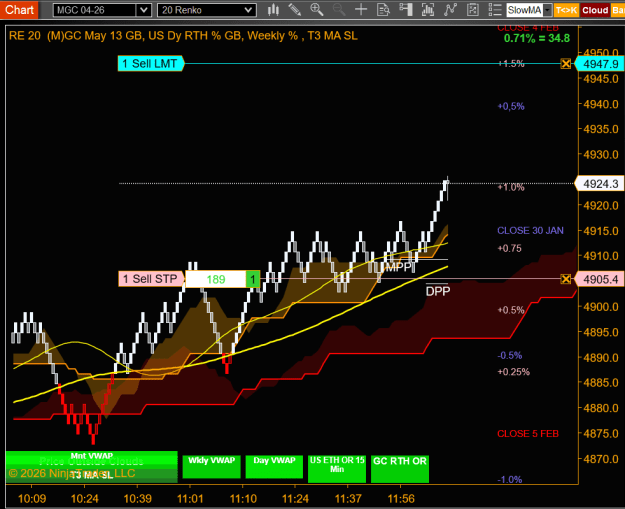This screenshot has height=509, width=625.
Task: Select the Chart tab
Action: [x=19, y=10]
